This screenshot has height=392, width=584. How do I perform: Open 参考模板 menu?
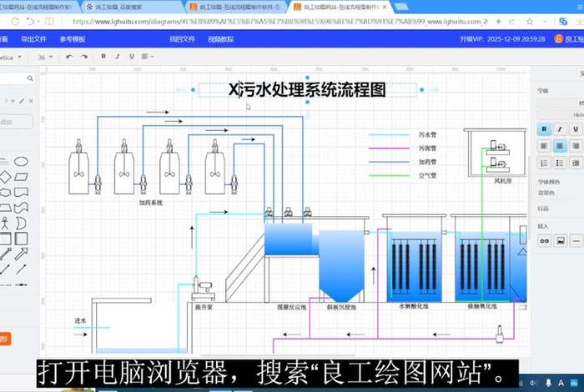click(73, 38)
